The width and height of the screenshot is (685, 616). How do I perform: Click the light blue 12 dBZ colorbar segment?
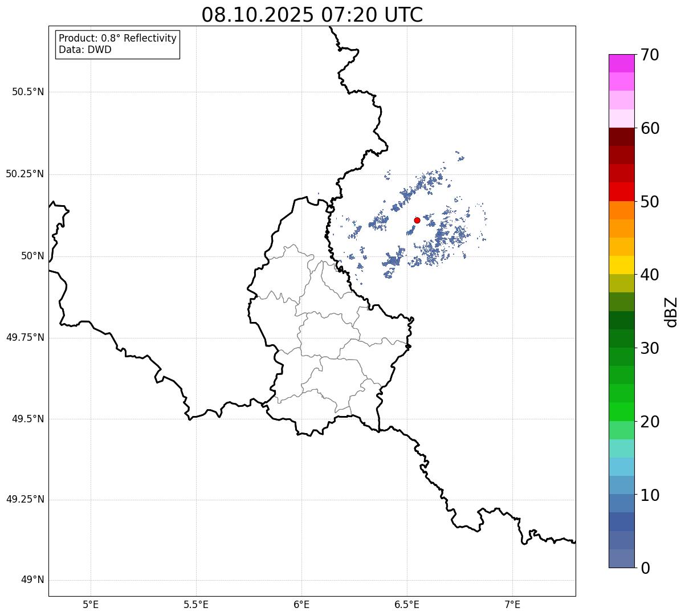point(621,467)
